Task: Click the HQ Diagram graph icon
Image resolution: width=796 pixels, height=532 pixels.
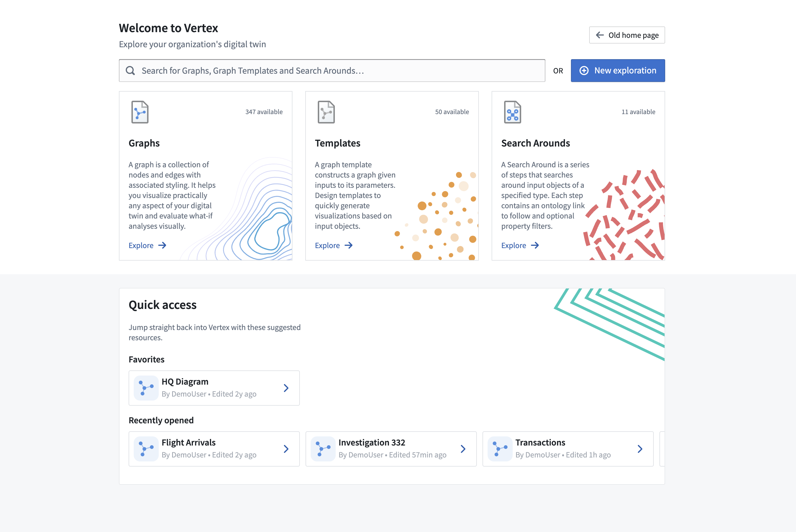Action: (146, 388)
